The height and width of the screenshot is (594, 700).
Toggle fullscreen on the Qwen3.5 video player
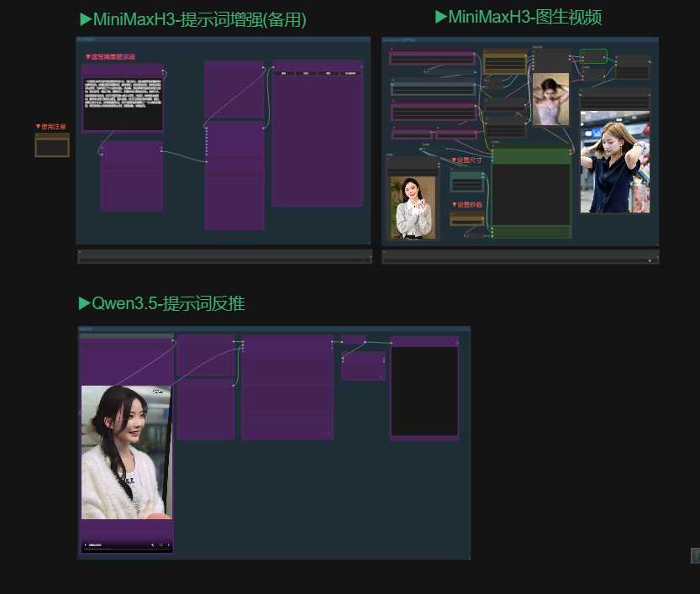[161, 545]
